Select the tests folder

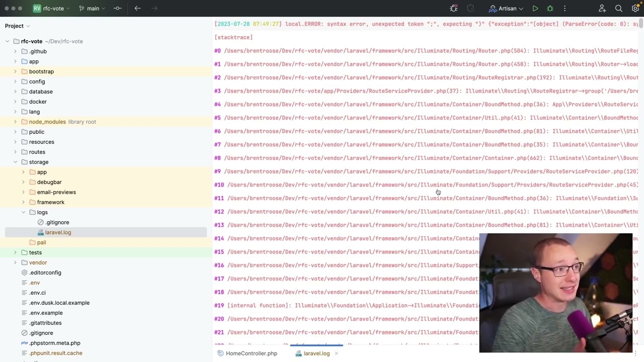(x=35, y=252)
